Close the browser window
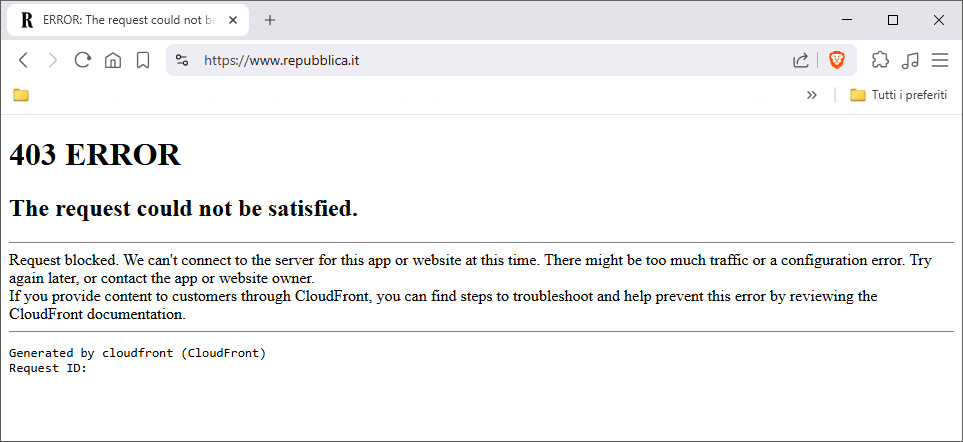Screen dimensions: 963x442 938,20
